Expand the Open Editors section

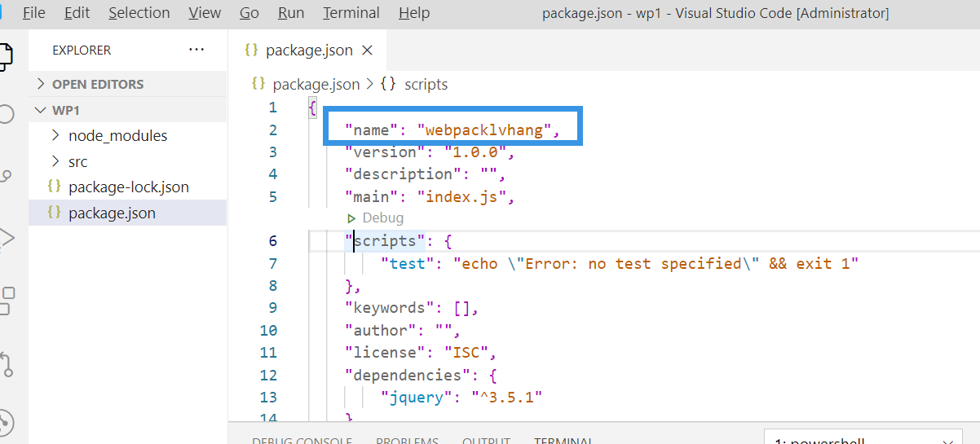pos(128,84)
